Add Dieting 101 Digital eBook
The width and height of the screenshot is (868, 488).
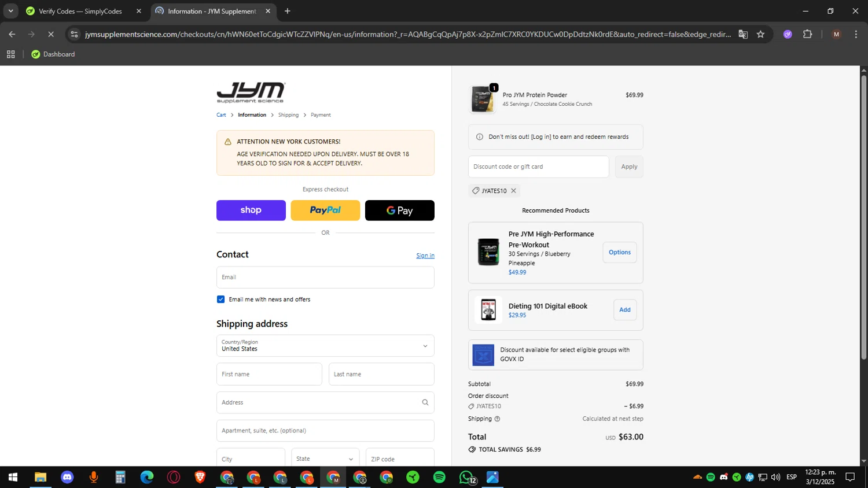coord(625,310)
